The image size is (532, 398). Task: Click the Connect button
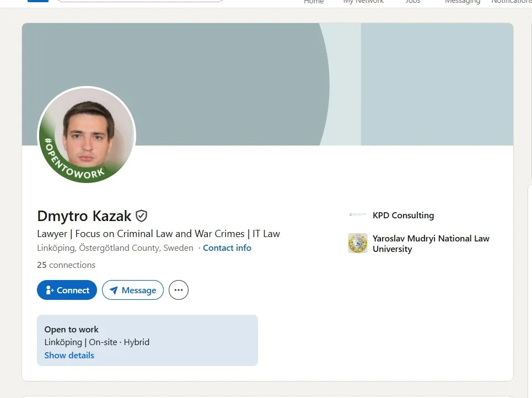(x=67, y=290)
